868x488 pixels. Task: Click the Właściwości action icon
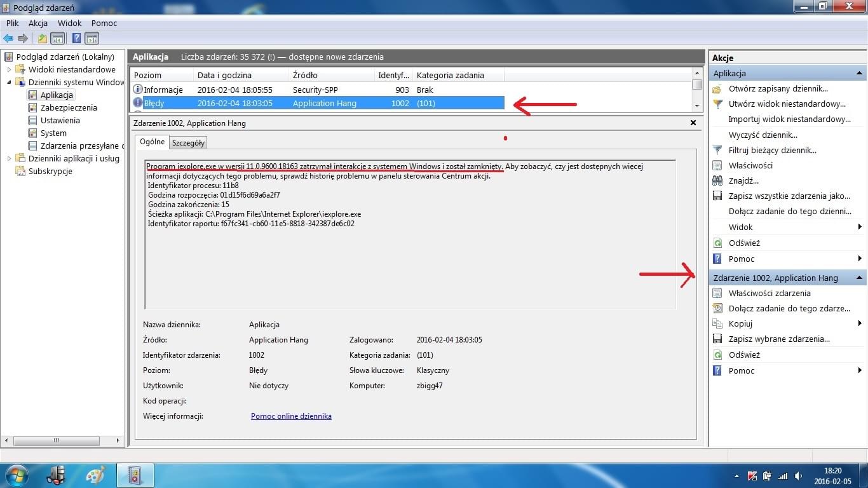717,166
